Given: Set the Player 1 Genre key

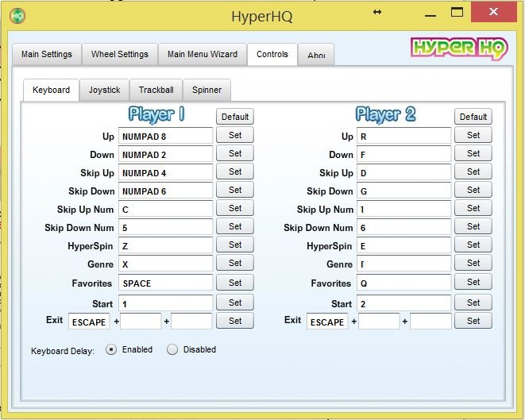Looking at the screenshot, I should pos(235,263).
